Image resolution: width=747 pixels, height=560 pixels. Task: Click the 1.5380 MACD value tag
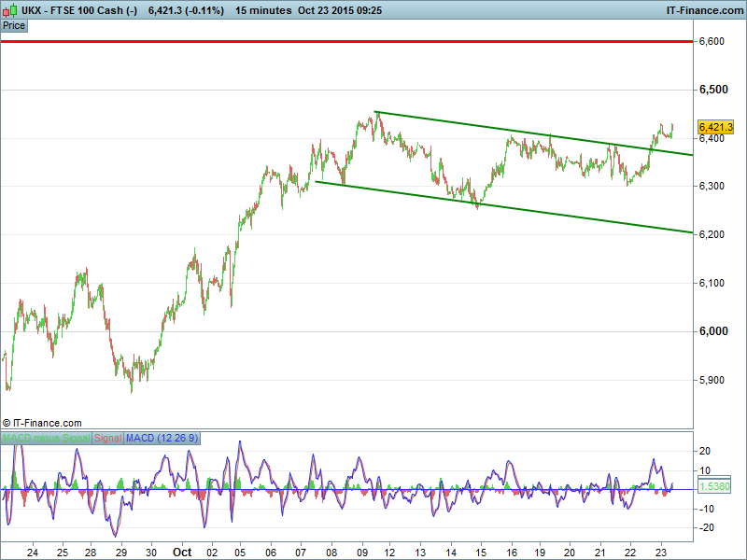point(714,487)
